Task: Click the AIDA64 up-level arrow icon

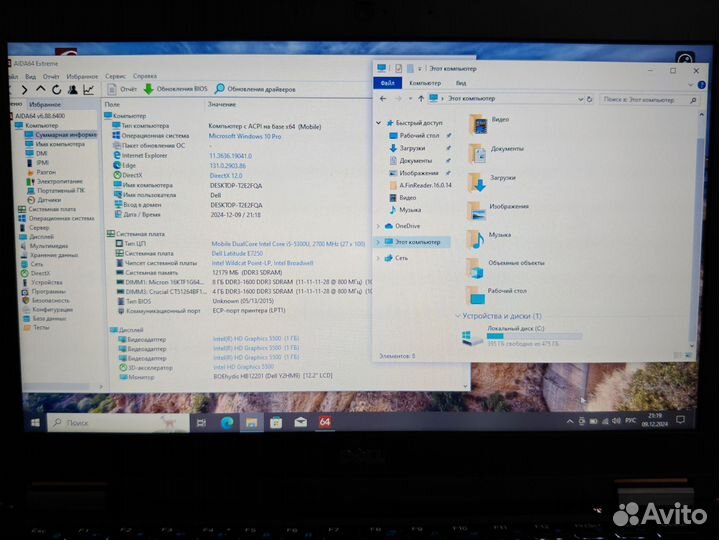Action: click(40, 89)
